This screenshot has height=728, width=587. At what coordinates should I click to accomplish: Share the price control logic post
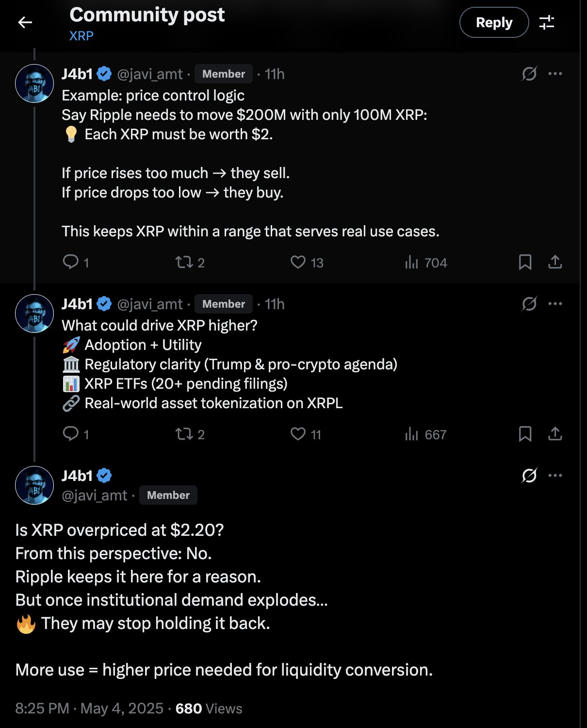click(x=555, y=262)
